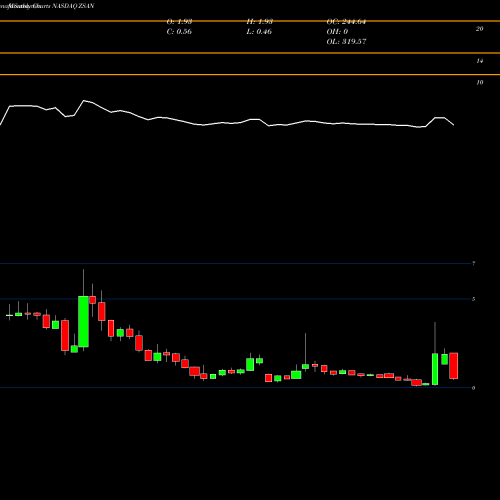Viewport: 500px width, 500px height.
Task: Click the OH: 0 reading
Action: tap(337, 32)
